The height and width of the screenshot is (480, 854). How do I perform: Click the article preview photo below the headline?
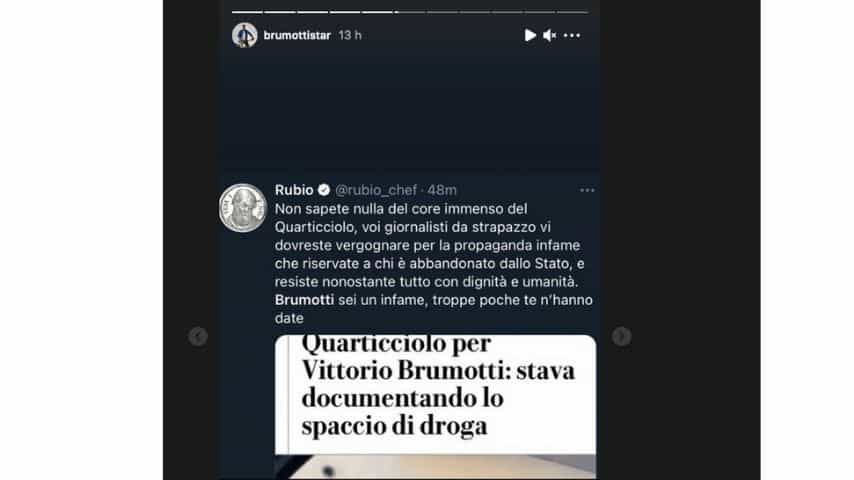(435, 467)
